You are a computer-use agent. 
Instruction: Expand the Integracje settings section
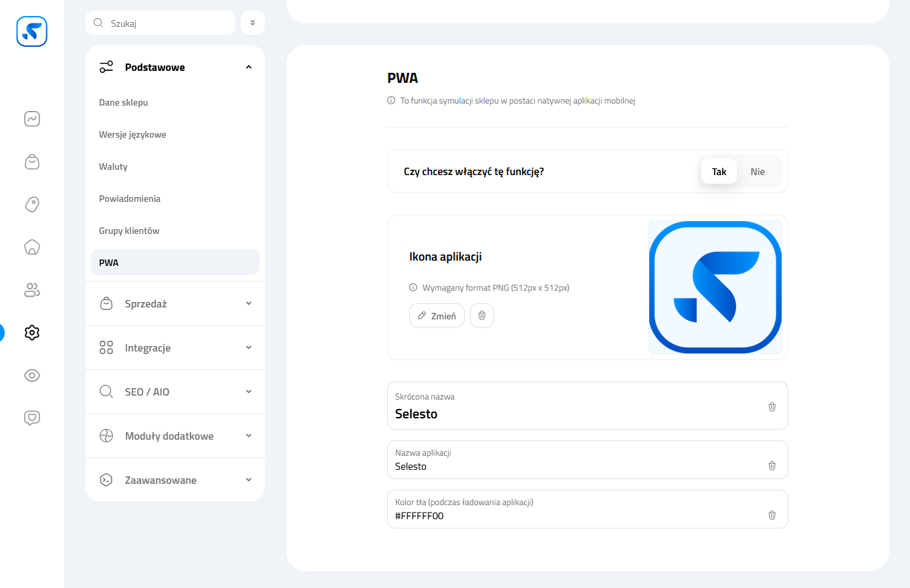click(x=175, y=348)
